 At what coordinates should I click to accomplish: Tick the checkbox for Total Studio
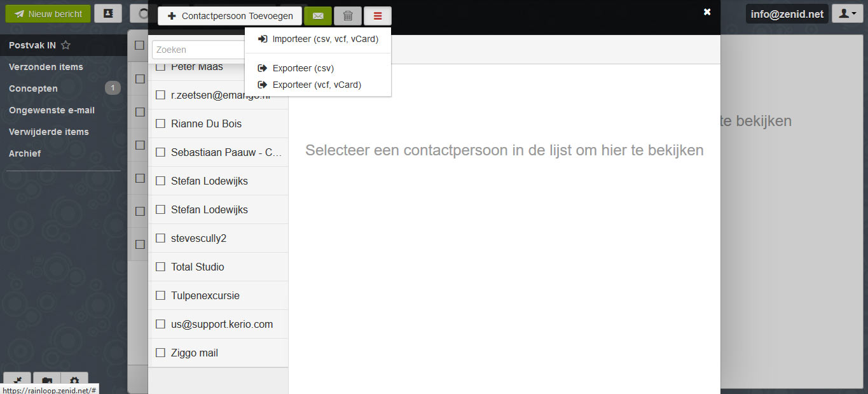tap(160, 267)
